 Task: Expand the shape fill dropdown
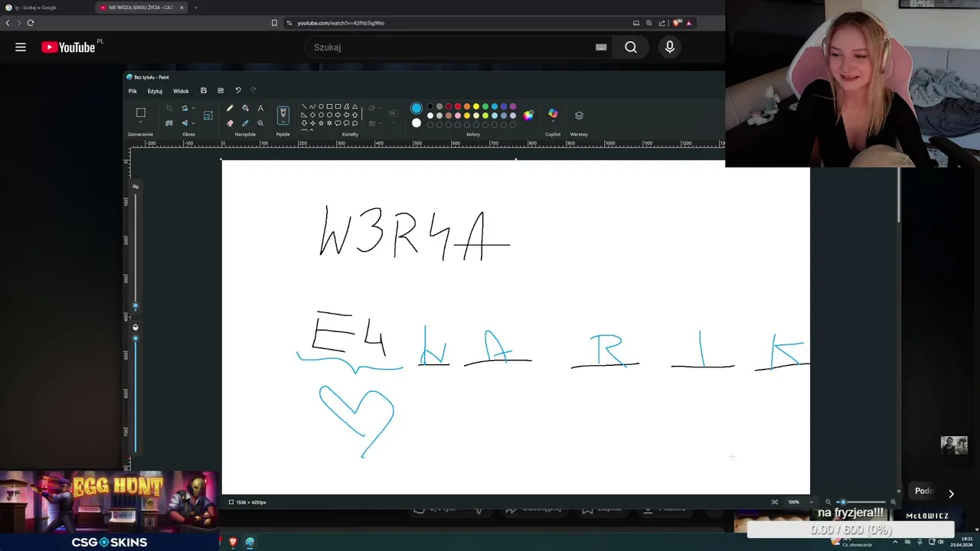tap(381, 122)
